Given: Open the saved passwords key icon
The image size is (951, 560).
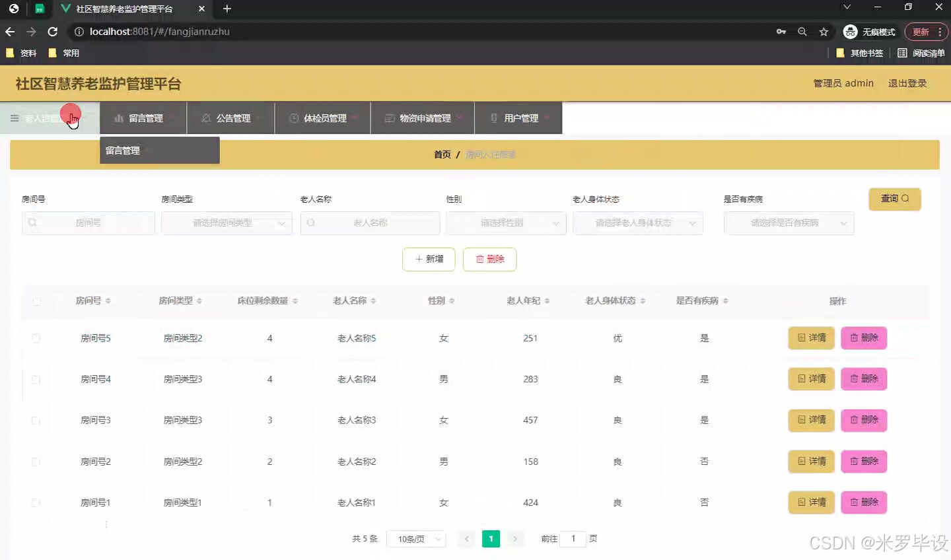Looking at the screenshot, I should click(781, 32).
